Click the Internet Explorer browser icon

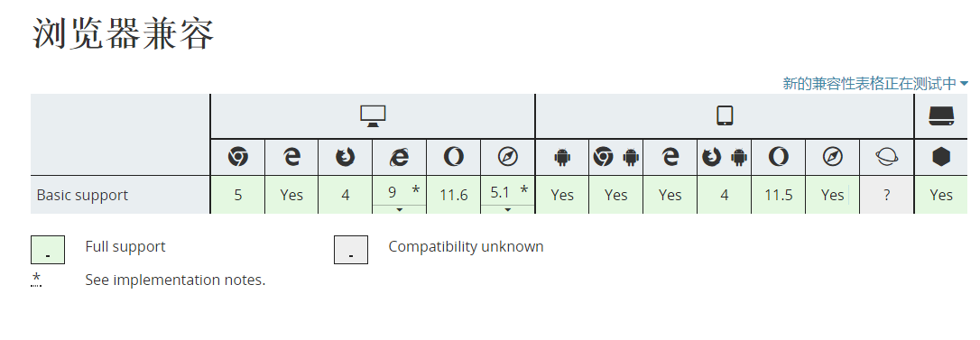399,157
